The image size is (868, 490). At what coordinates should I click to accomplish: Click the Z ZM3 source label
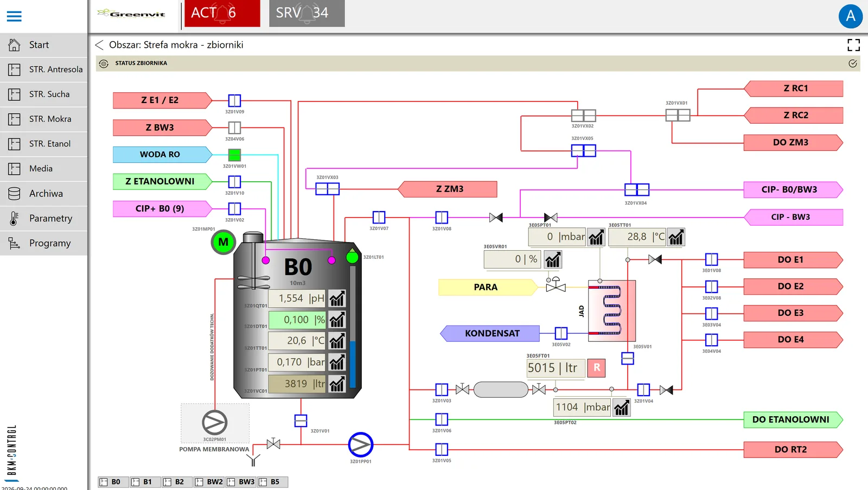(x=448, y=189)
